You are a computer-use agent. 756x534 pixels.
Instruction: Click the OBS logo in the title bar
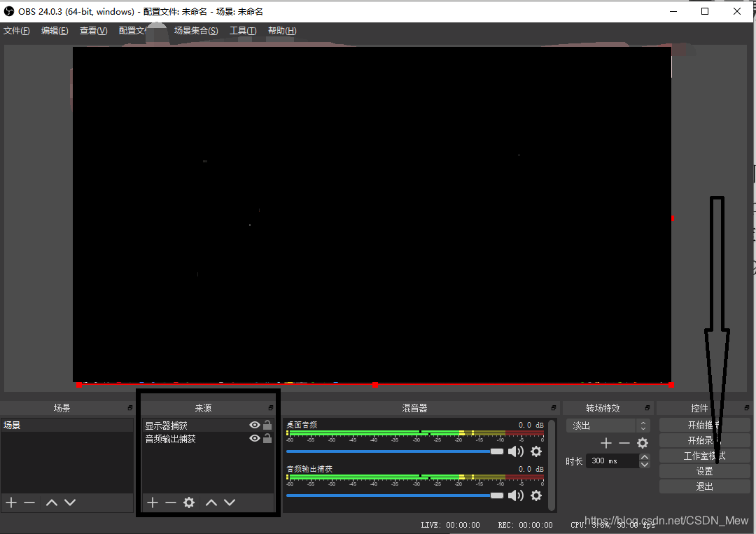[8, 11]
